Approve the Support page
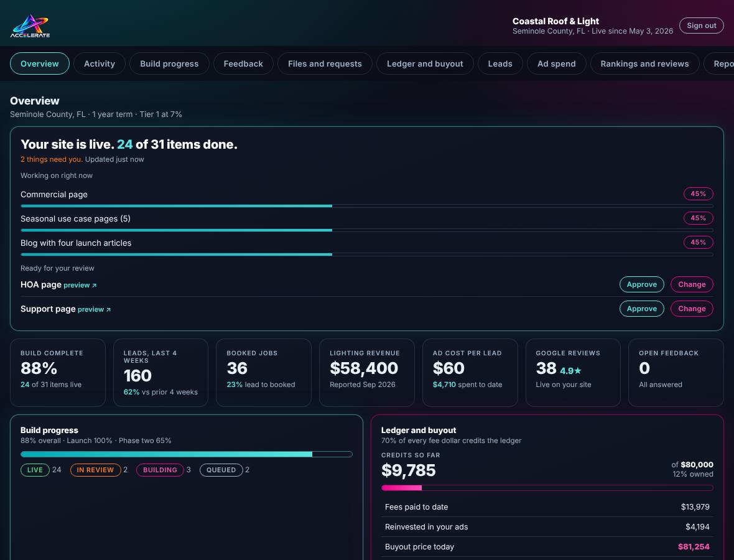This screenshot has width=734, height=560. click(x=642, y=309)
